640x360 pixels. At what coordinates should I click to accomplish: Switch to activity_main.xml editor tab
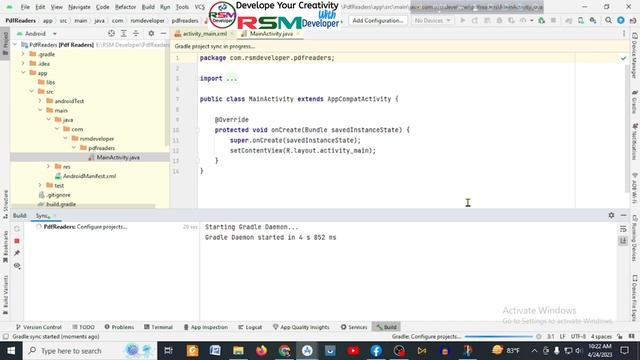pyautogui.click(x=204, y=33)
